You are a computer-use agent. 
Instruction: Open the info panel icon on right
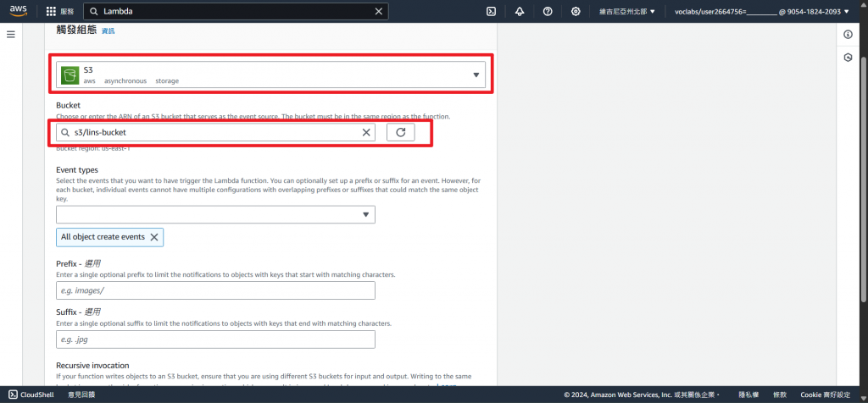[848, 35]
